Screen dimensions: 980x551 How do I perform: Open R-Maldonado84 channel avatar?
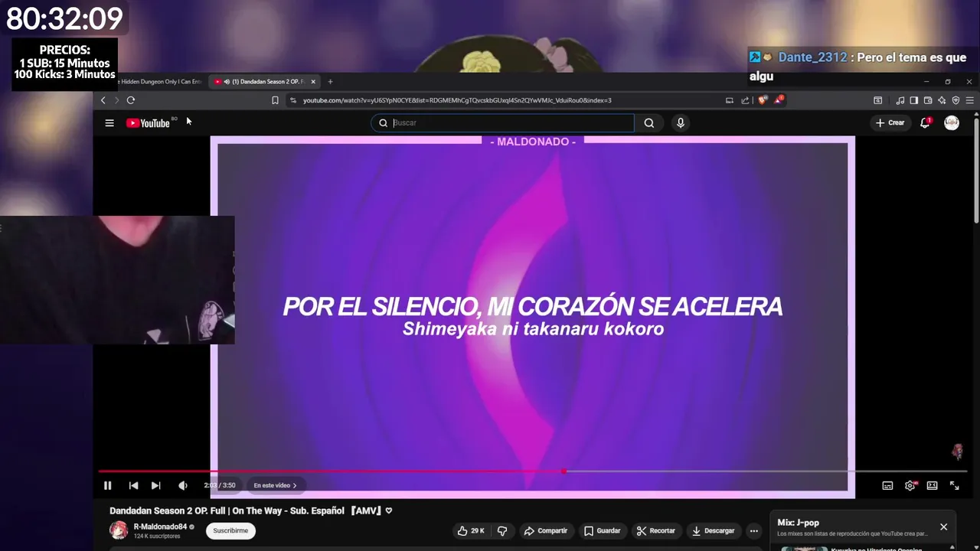(x=119, y=530)
